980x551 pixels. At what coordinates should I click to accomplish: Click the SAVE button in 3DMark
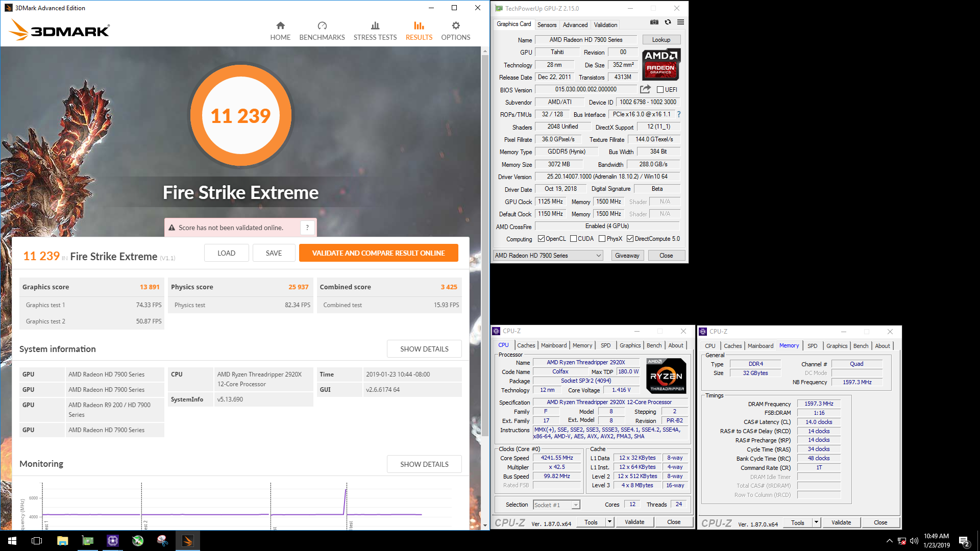(274, 253)
